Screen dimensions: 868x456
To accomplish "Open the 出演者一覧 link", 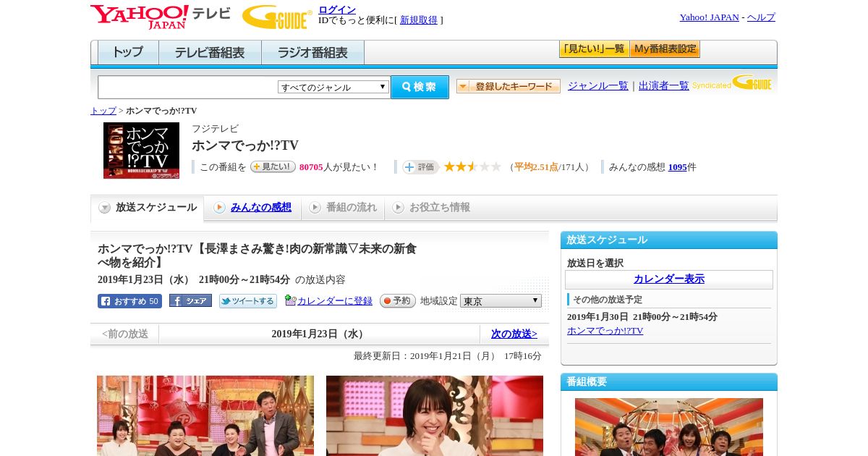I will [664, 85].
